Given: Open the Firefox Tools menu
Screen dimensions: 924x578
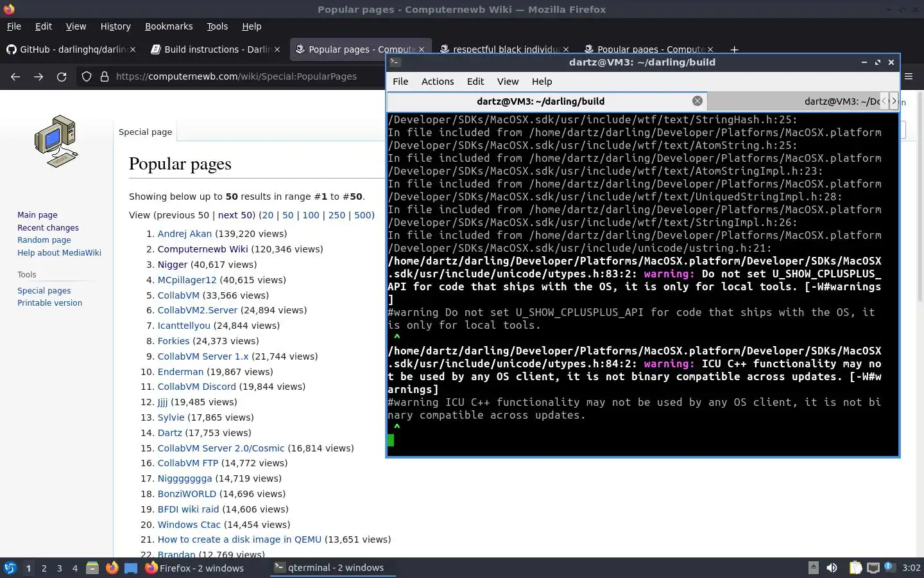Looking at the screenshot, I should tap(217, 26).
